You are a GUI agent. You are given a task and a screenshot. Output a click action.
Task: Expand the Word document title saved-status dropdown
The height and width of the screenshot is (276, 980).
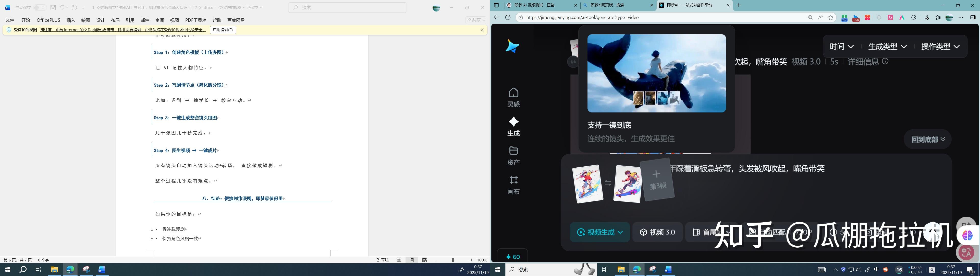(x=261, y=8)
